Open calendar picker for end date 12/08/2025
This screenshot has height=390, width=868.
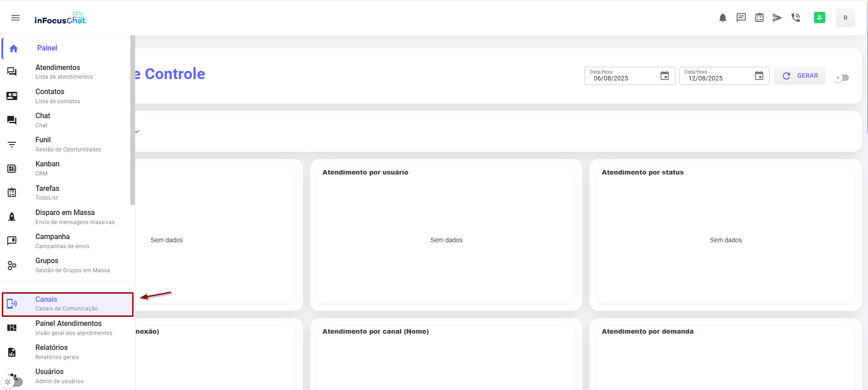click(759, 76)
